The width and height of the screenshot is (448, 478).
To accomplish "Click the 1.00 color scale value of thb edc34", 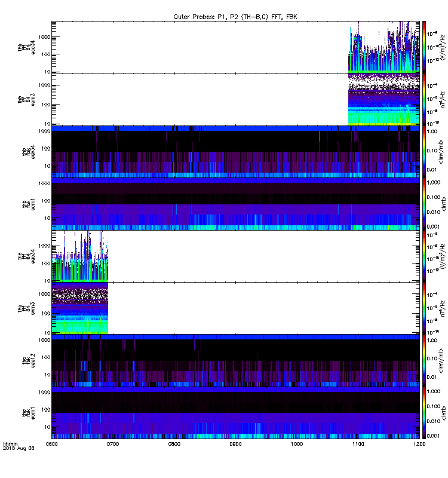I will (x=432, y=131).
